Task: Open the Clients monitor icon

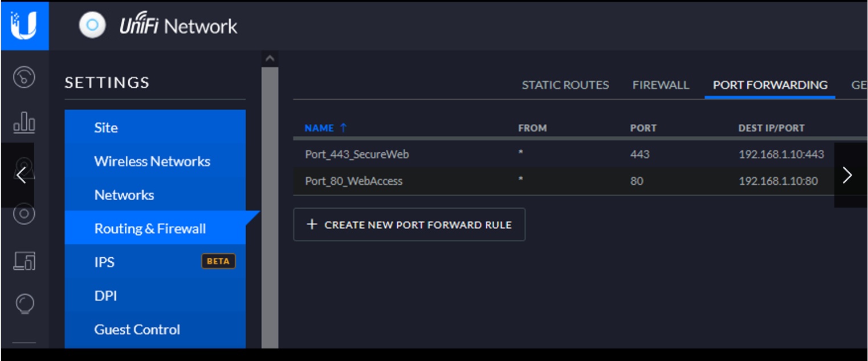Action: click(25, 261)
